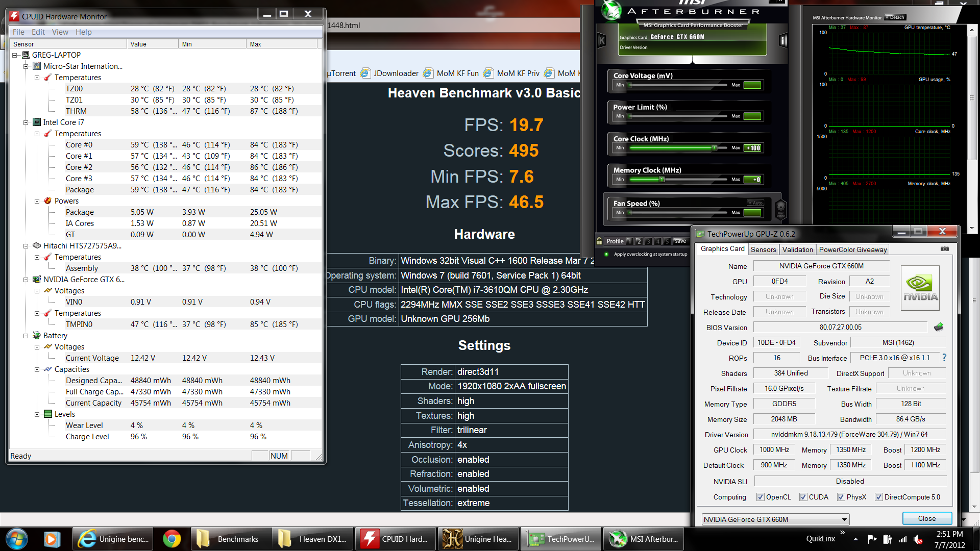Viewport: 980px width, 551px height.
Task: Collapse the Micro-Star International node
Action: [x=26, y=66]
